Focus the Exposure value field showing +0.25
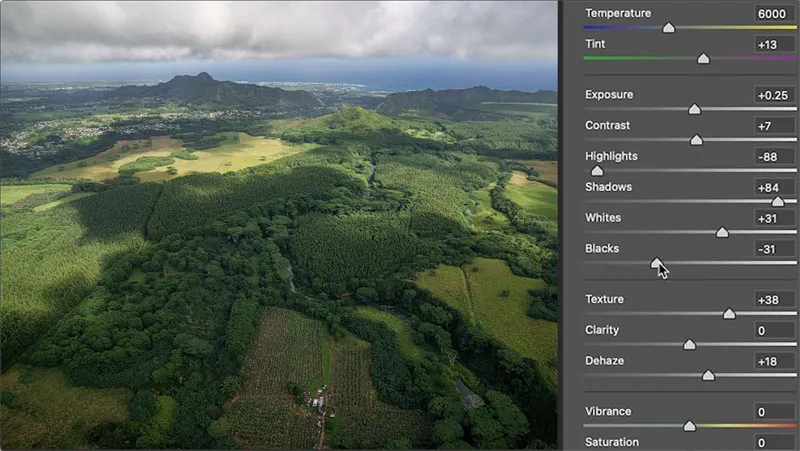The height and width of the screenshot is (451, 800). (775, 95)
